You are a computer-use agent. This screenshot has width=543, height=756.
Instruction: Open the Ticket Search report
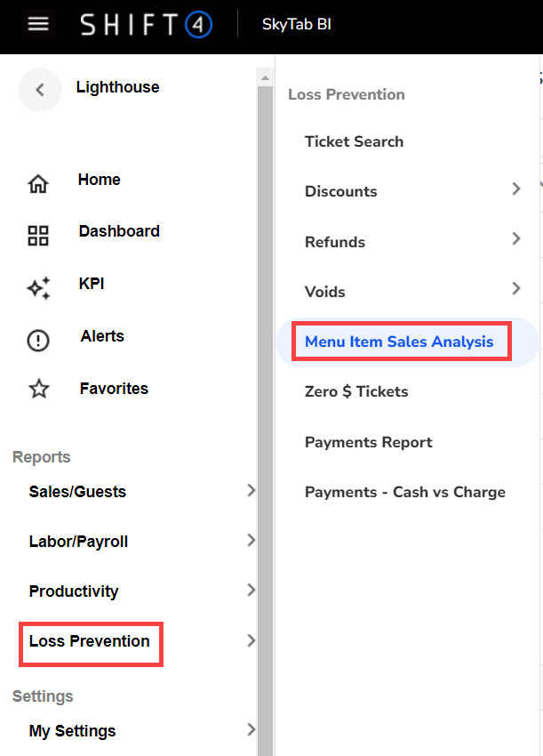(354, 141)
